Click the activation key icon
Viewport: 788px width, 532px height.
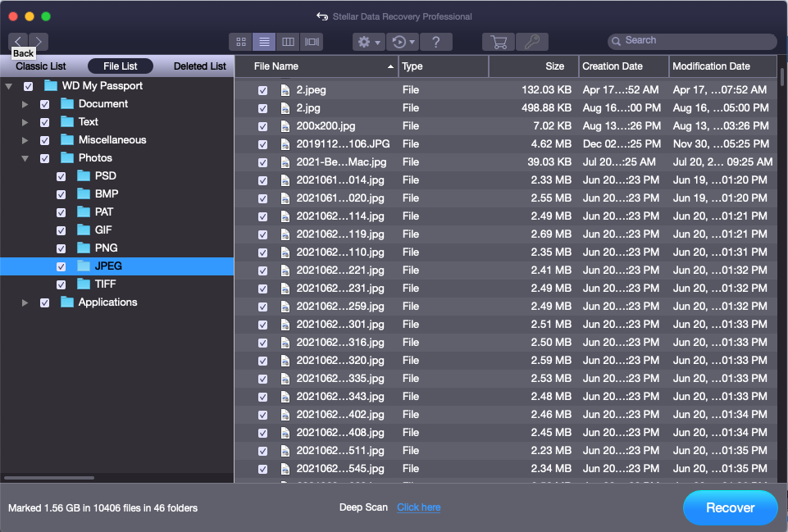coord(532,42)
